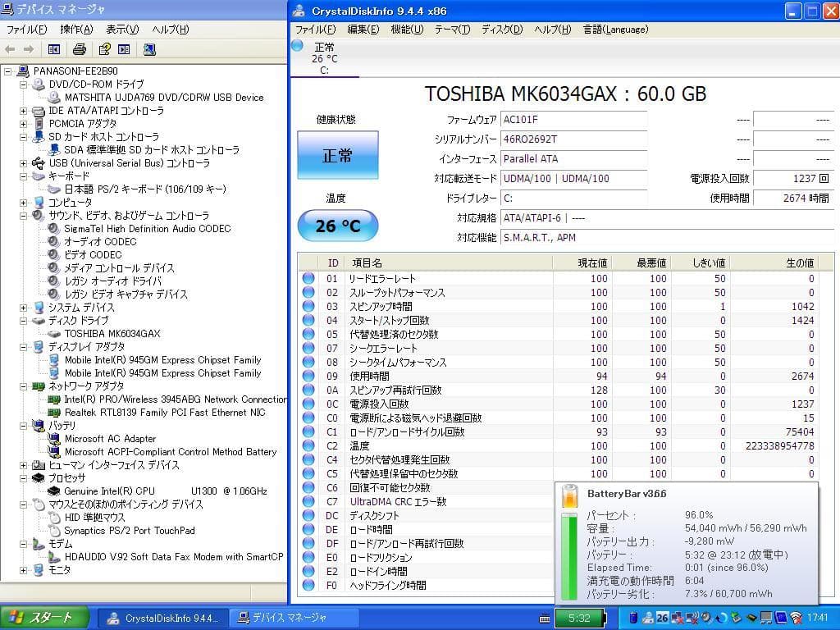Click the Forward arrow in Device Manager toolbar
Viewport: 840px width, 630px height.
(29, 49)
